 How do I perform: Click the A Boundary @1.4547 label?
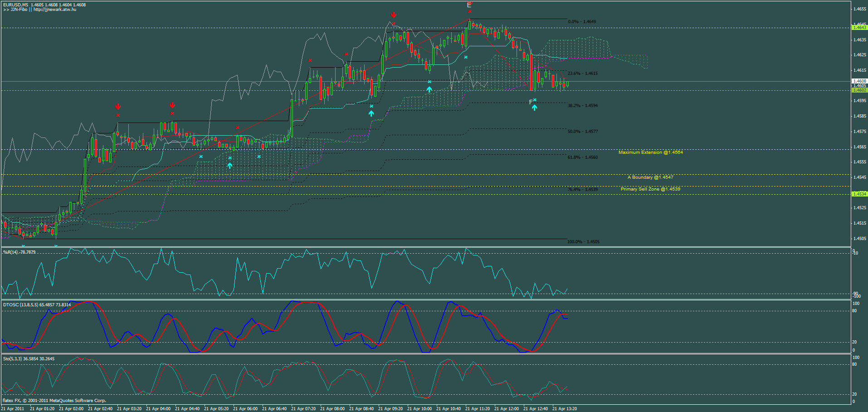pos(651,177)
